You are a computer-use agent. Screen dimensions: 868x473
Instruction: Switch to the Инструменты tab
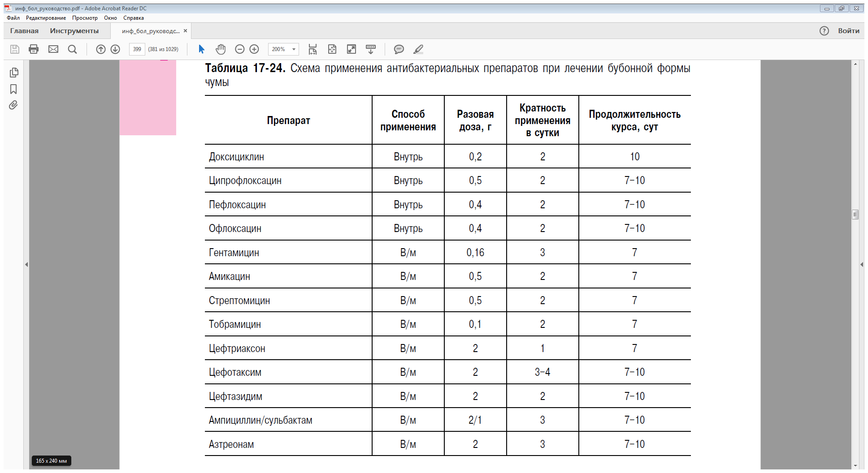pyautogui.click(x=74, y=31)
